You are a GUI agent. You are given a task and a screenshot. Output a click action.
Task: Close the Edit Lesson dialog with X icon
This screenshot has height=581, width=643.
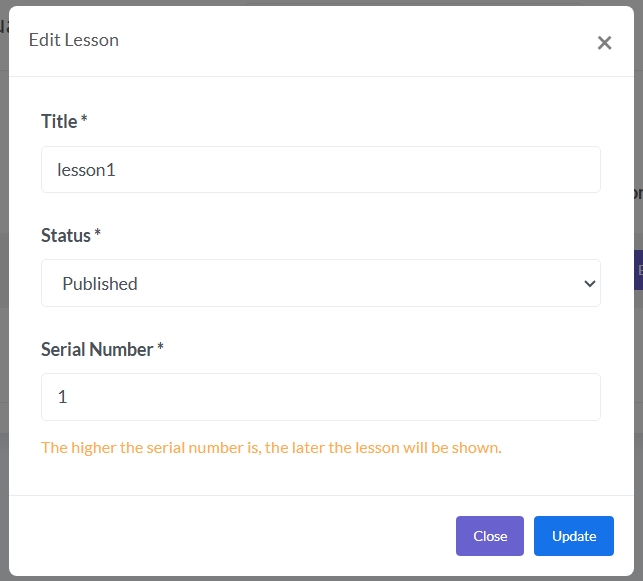(x=604, y=43)
